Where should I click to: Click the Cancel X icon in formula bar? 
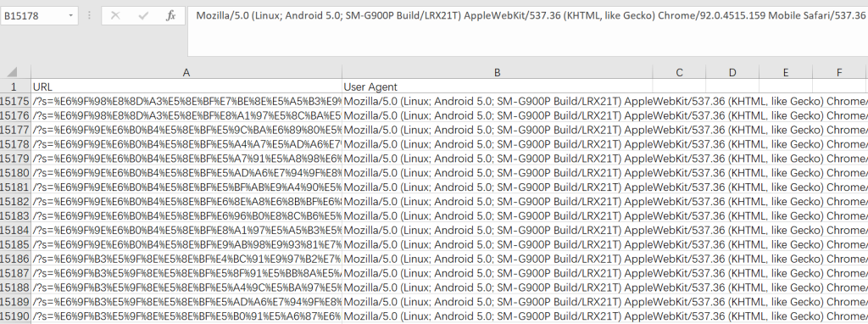pos(115,15)
